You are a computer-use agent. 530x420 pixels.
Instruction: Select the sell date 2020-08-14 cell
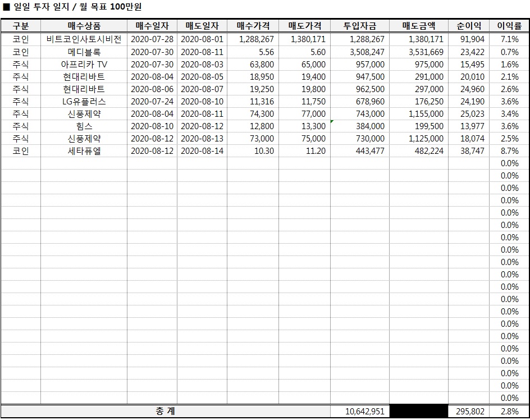(202, 151)
